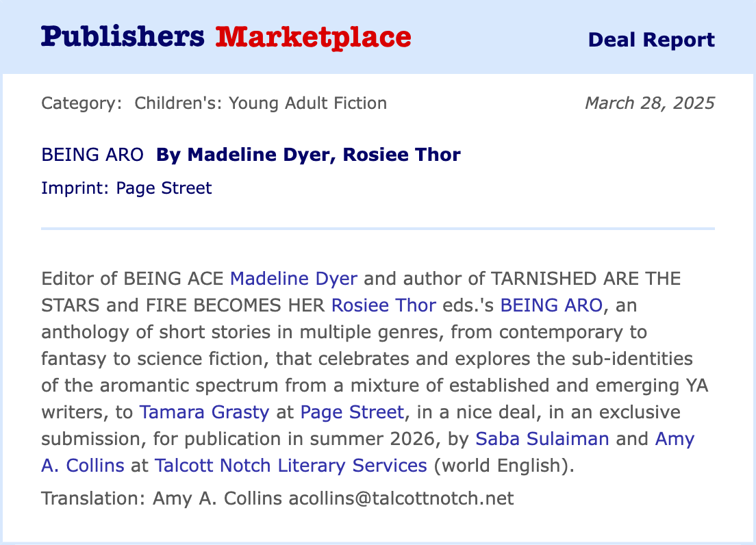
Task: Open the Page Street link in the paragraph
Action: [352, 412]
